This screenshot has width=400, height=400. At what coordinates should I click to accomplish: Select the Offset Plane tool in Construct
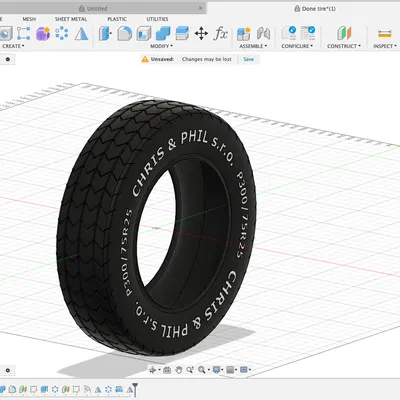click(x=344, y=33)
